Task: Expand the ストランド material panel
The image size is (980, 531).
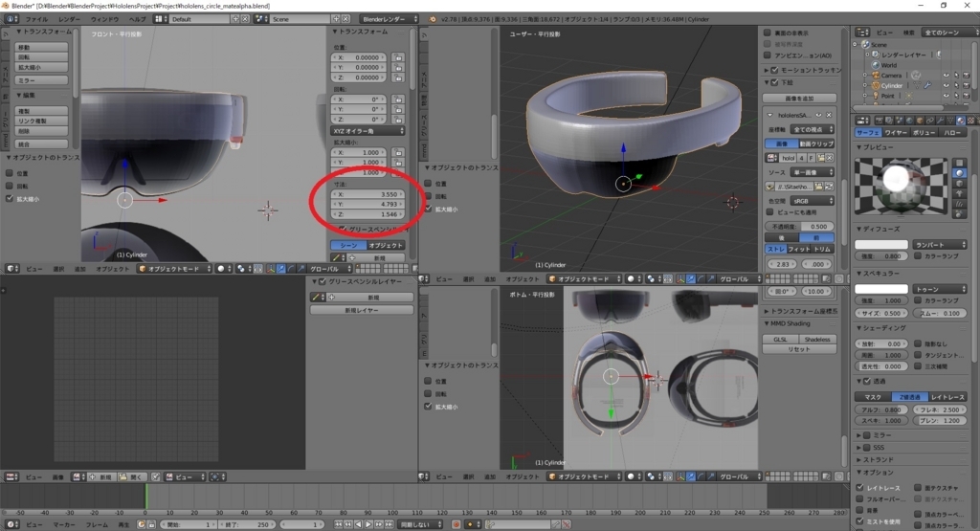Action: [858, 460]
